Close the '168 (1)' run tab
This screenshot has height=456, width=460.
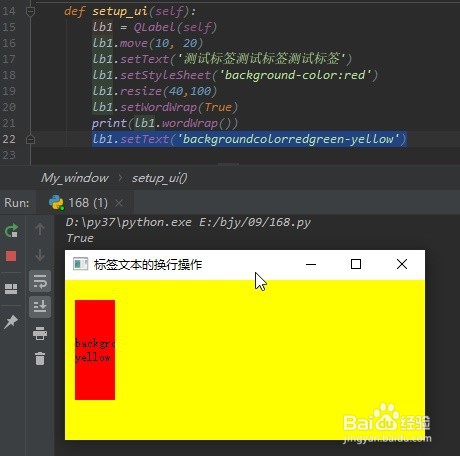(x=119, y=203)
